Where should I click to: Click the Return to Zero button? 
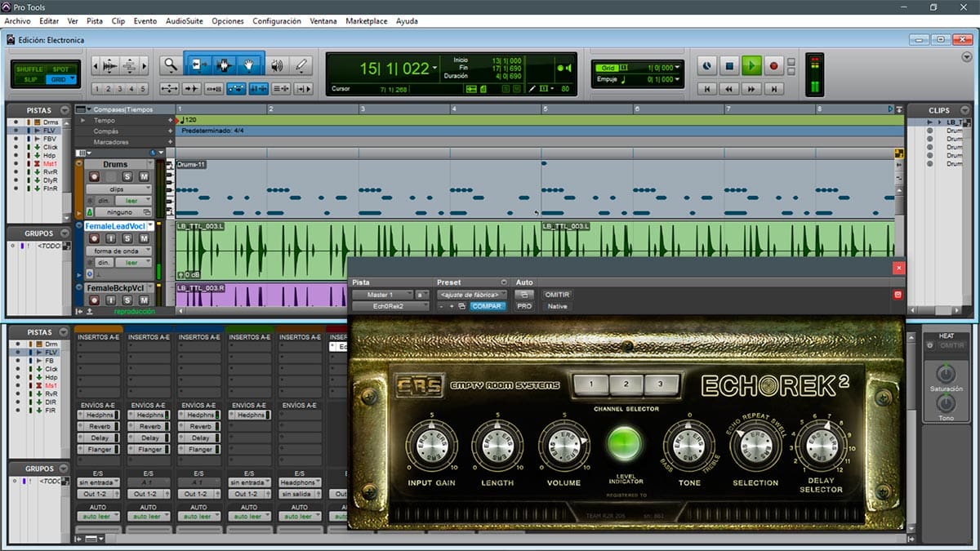click(708, 88)
